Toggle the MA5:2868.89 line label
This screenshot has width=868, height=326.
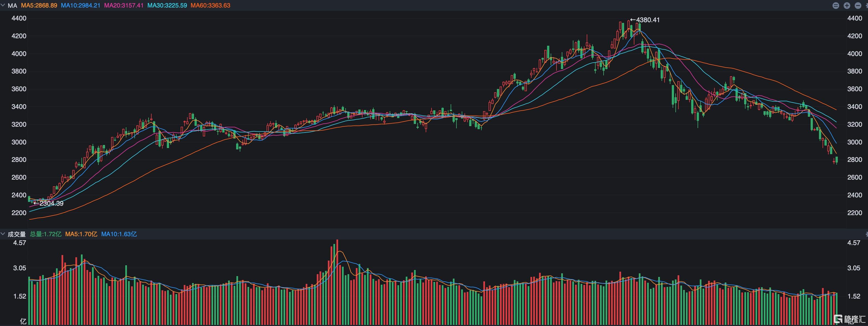pos(39,6)
